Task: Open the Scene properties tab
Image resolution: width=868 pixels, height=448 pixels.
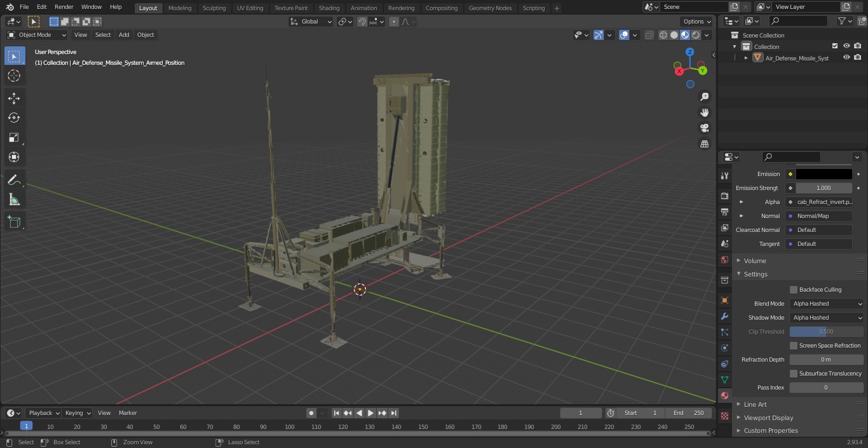Action: [x=724, y=243]
